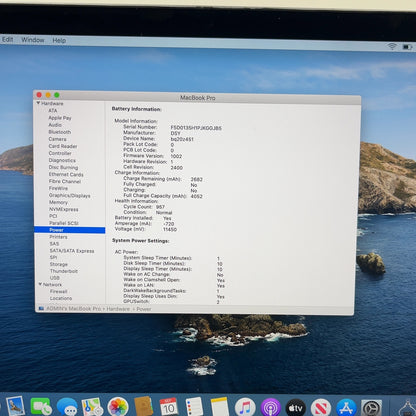The height and width of the screenshot is (416, 416).
Task: Select the Storage sidebar entry
Action: [x=59, y=264]
